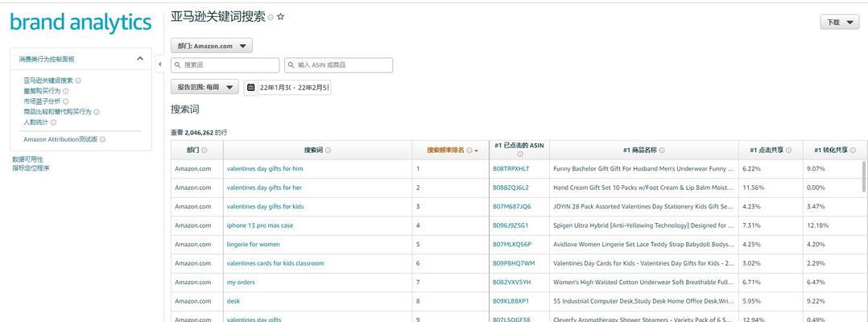Click the 指标定位程序 link
This screenshot has width=868, height=322.
click(31, 168)
